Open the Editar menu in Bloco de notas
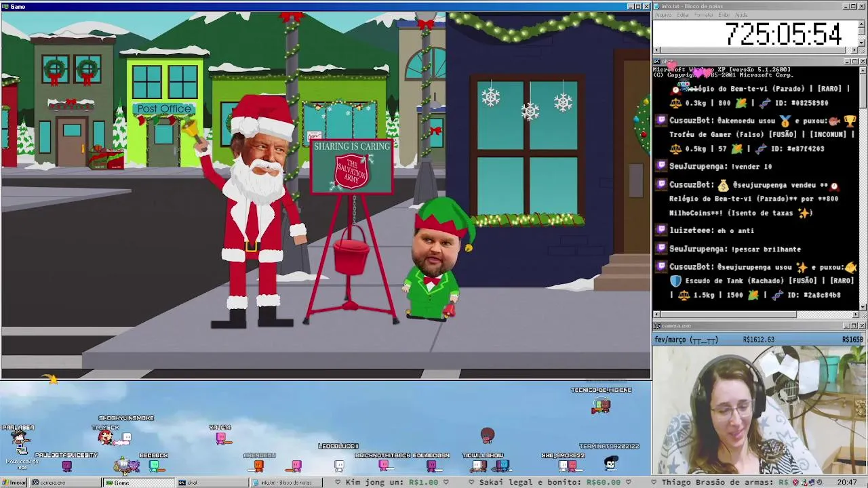 [682, 15]
